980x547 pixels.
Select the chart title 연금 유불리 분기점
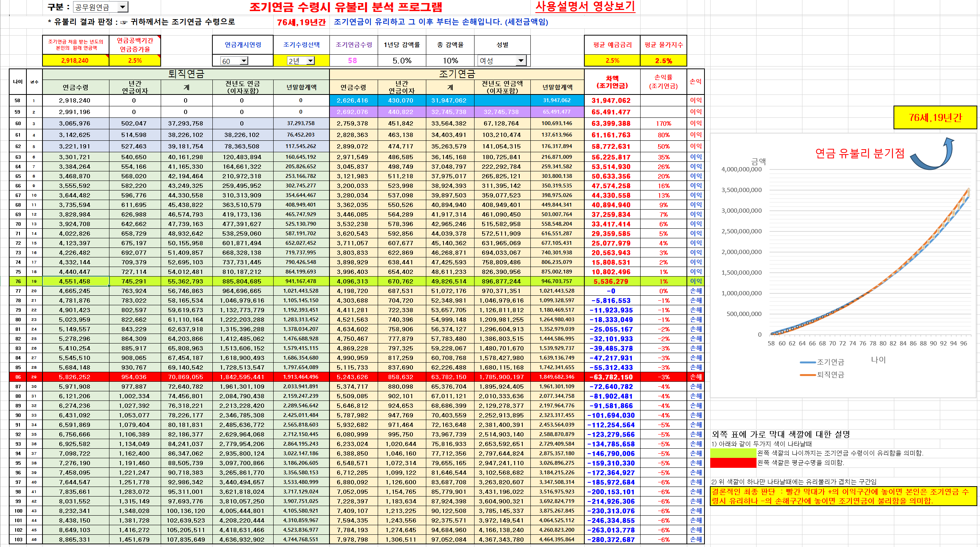coord(859,153)
